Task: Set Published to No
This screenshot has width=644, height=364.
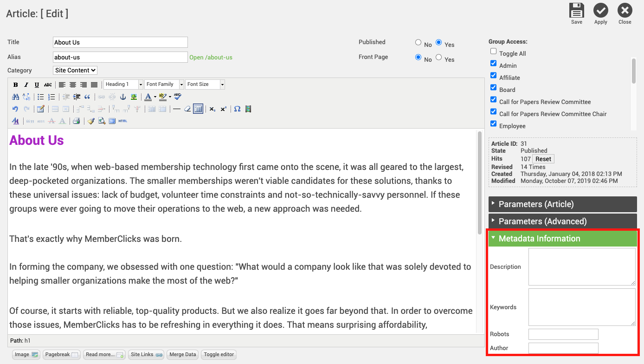Action: point(418,42)
